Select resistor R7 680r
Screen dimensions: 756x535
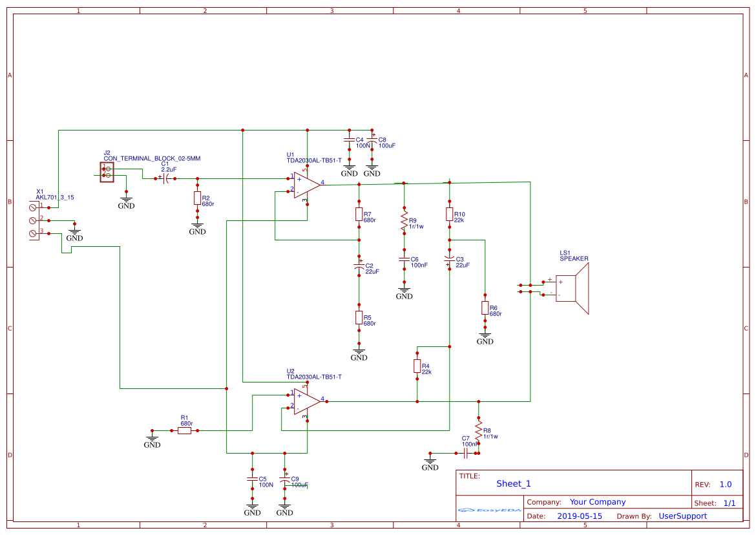pos(359,214)
